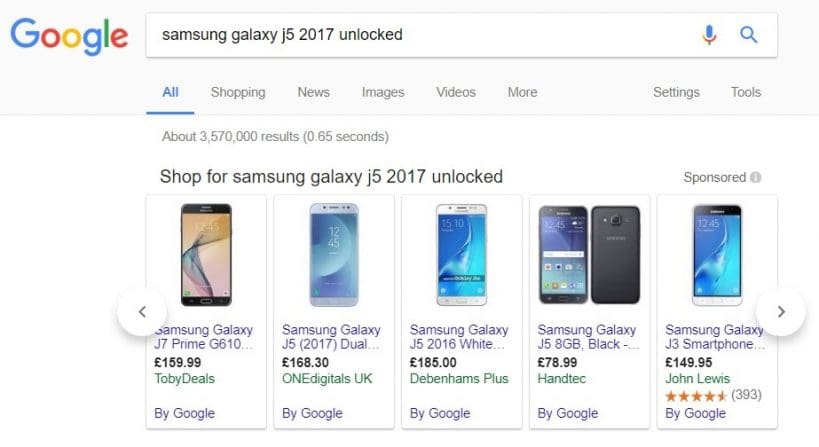
Task: Open the News results tab
Action: (x=313, y=92)
